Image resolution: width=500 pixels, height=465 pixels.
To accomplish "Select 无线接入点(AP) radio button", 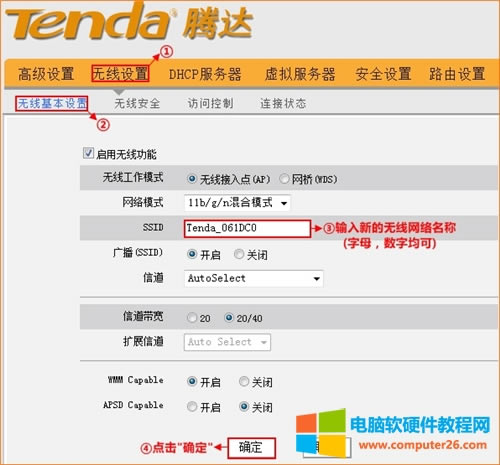I will click(192, 179).
